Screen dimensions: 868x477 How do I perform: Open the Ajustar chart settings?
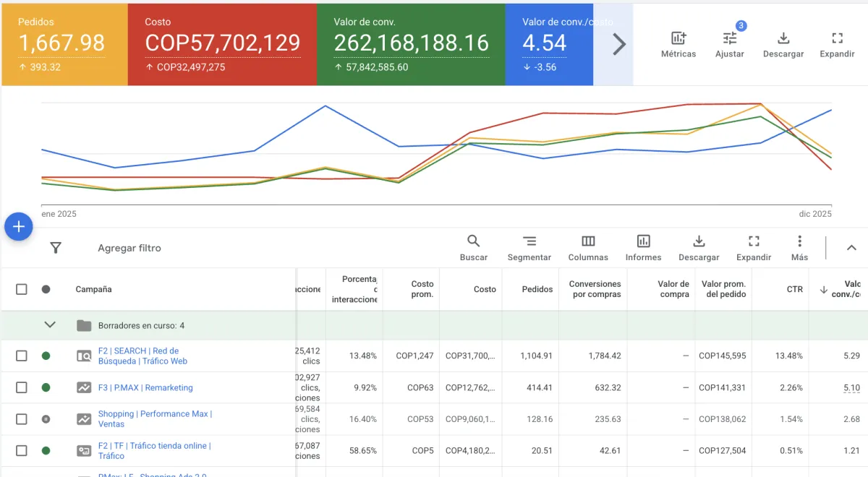[x=729, y=45]
